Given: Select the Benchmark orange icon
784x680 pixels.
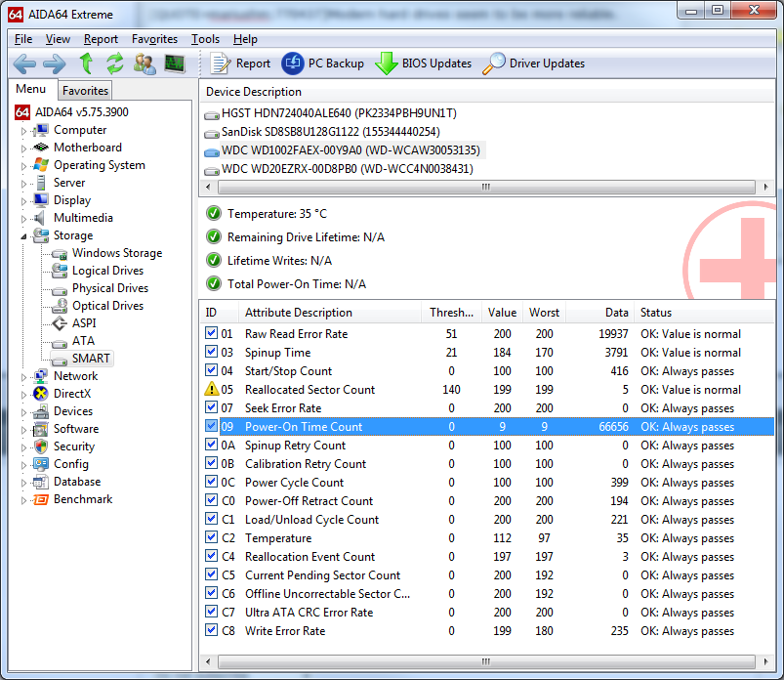Looking at the screenshot, I should click(40, 499).
